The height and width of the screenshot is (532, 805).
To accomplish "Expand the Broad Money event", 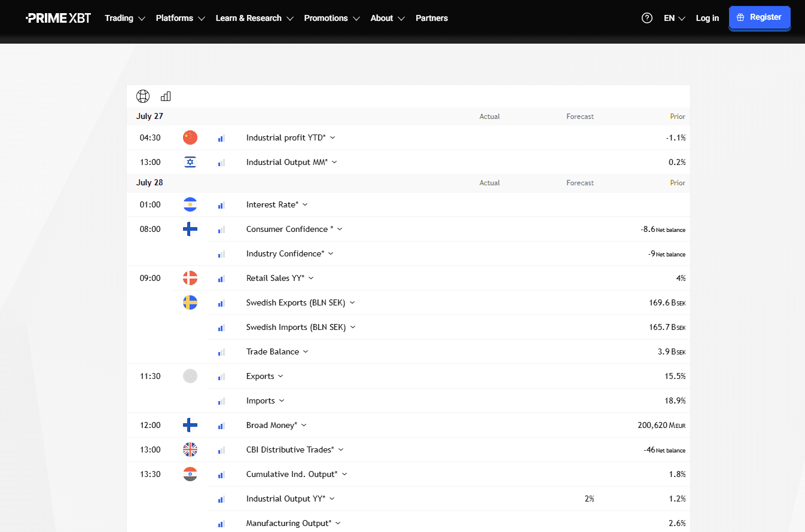I will coord(276,425).
